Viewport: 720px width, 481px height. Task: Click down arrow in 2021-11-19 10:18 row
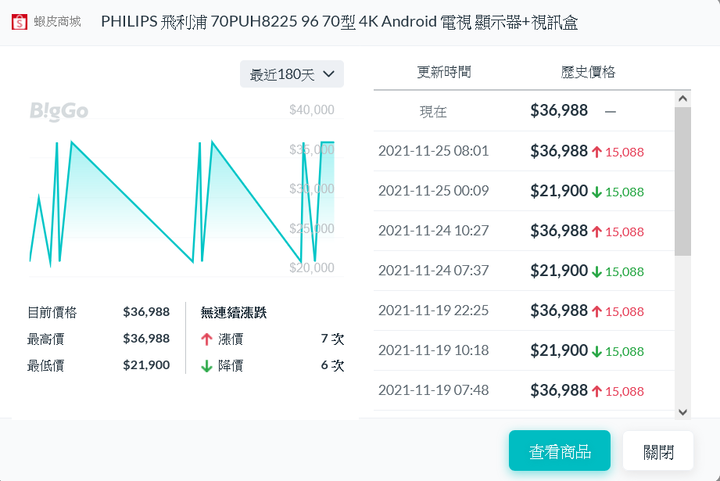(596, 352)
